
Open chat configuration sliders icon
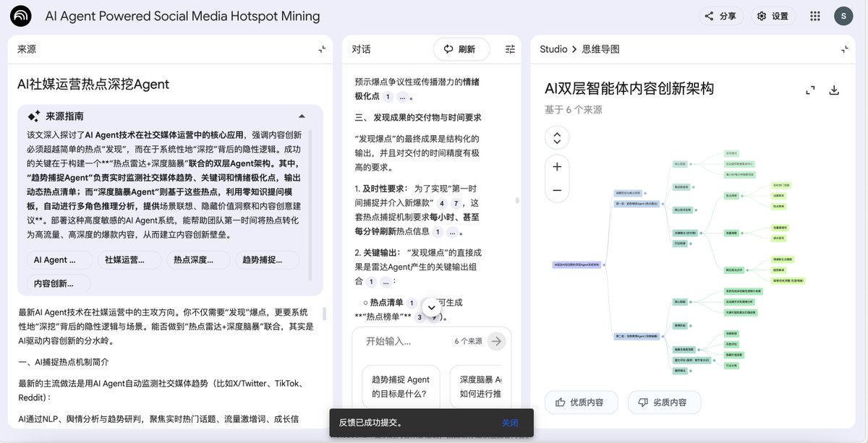tap(510, 49)
